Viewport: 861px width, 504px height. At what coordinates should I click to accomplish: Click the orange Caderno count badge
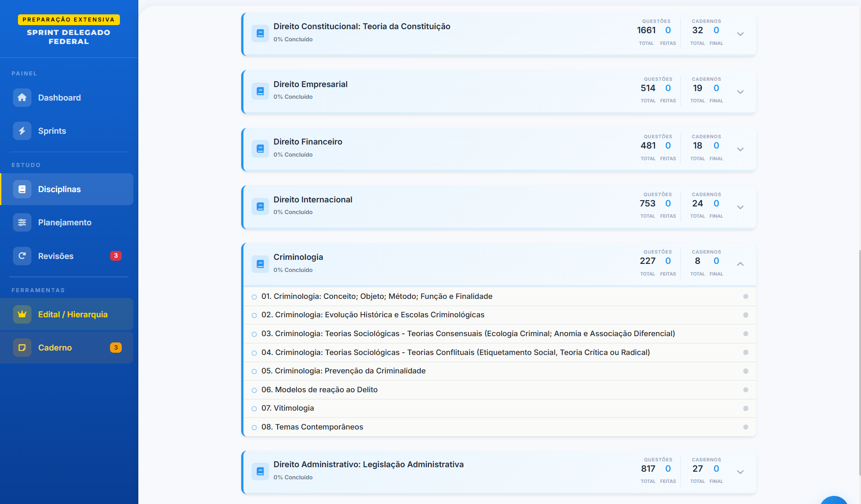[116, 347]
